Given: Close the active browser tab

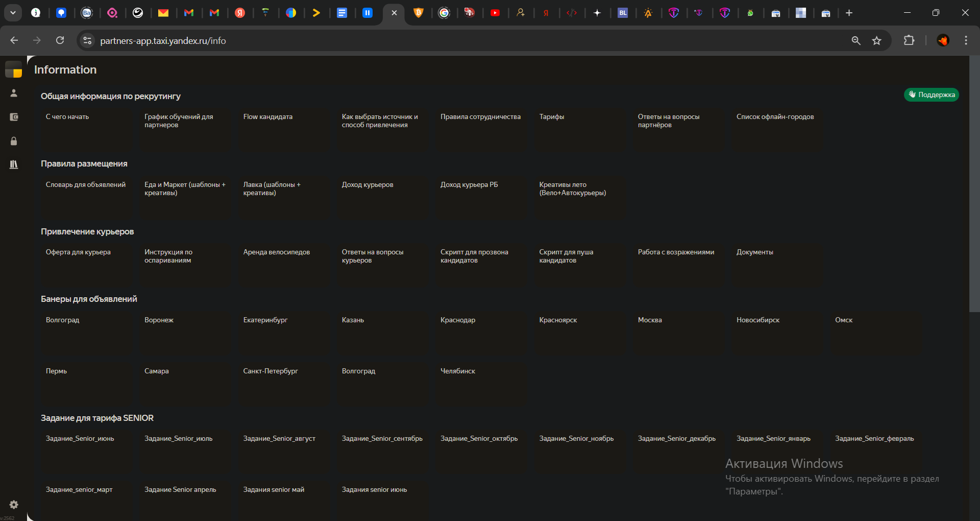Looking at the screenshot, I should point(394,13).
